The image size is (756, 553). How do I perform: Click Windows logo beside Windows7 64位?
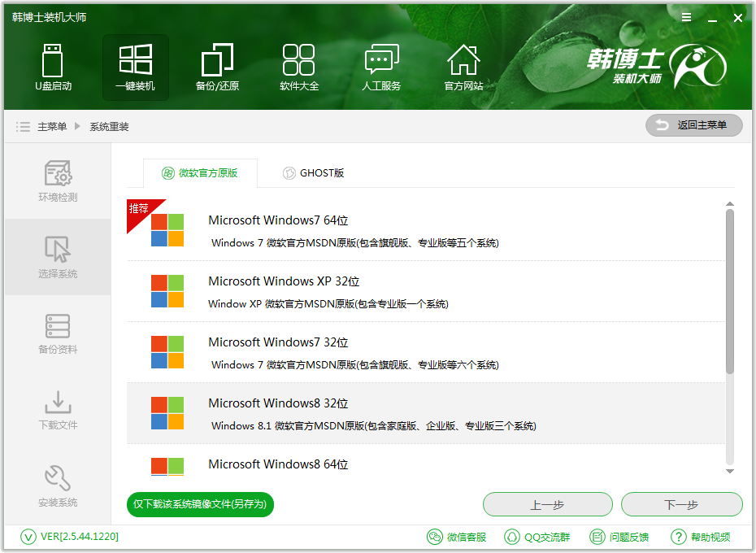(x=167, y=230)
